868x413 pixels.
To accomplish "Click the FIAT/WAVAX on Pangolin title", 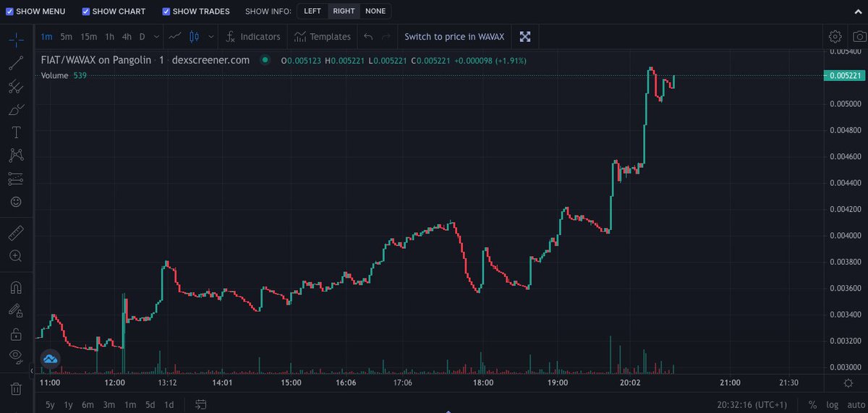I will 96,60.
